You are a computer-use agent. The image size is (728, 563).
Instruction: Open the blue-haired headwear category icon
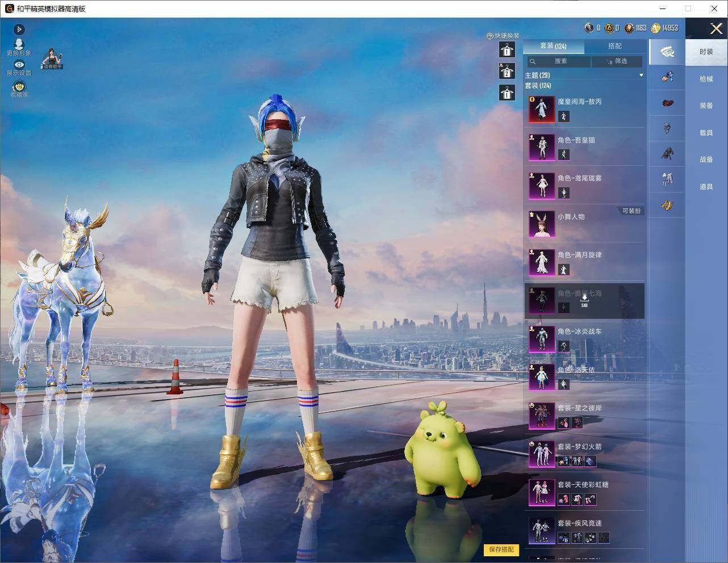(x=667, y=76)
